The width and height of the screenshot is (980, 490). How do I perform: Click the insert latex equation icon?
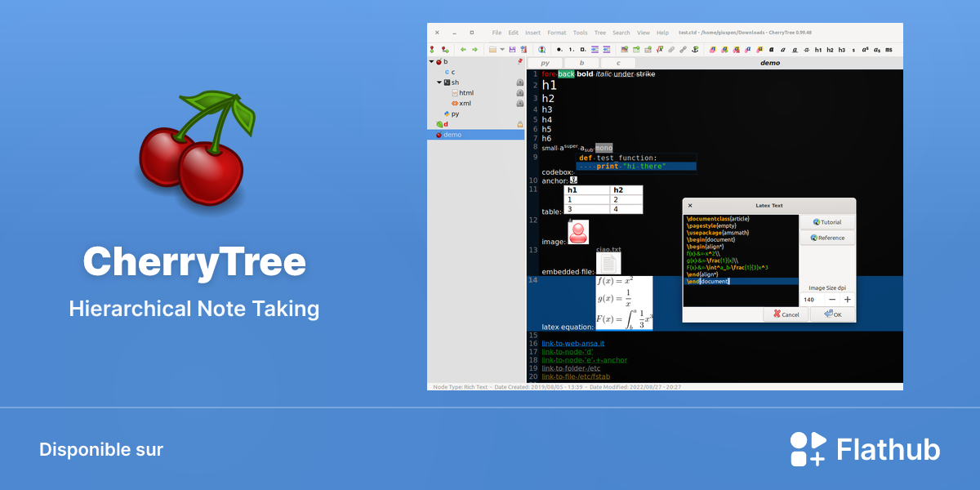coord(660,49)
